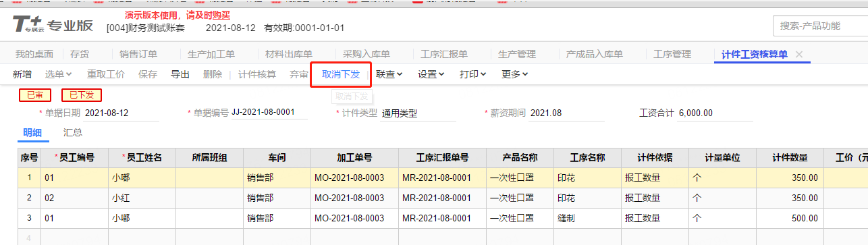Click employee name 小红 in row 2
This screenshot has width=868, height=245.
click(x=142, y=198)
